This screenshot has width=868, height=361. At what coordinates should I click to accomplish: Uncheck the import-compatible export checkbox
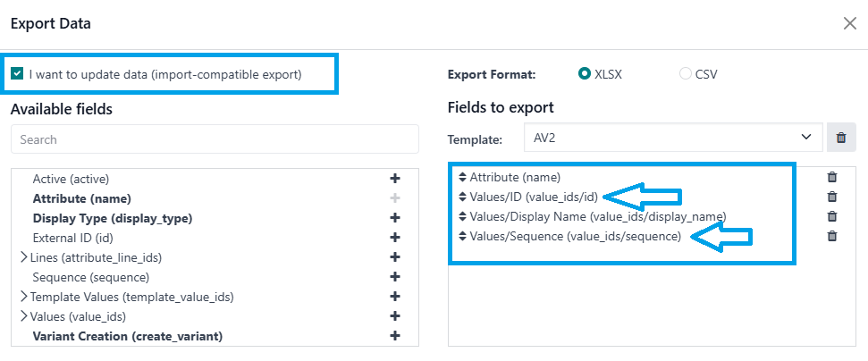point(18,74)
